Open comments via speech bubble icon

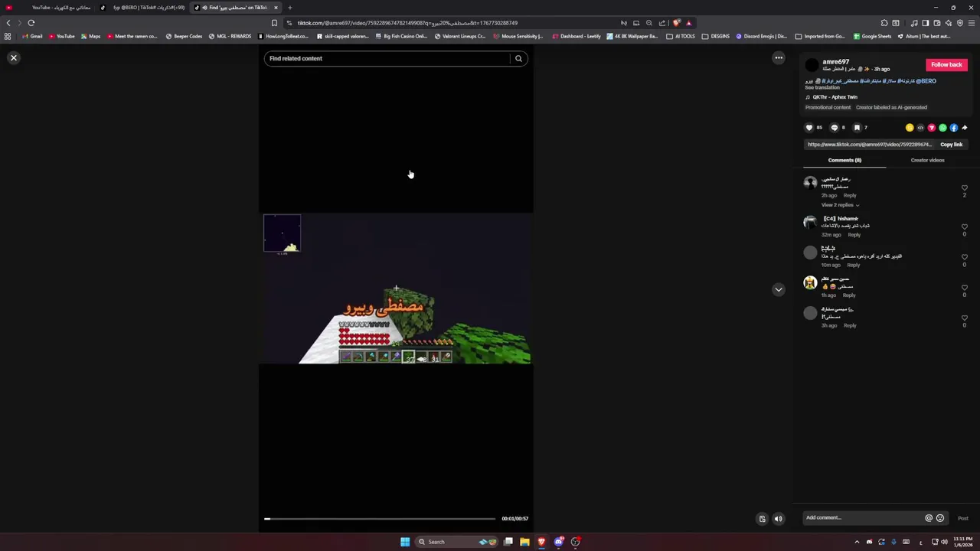click(835, 128)
